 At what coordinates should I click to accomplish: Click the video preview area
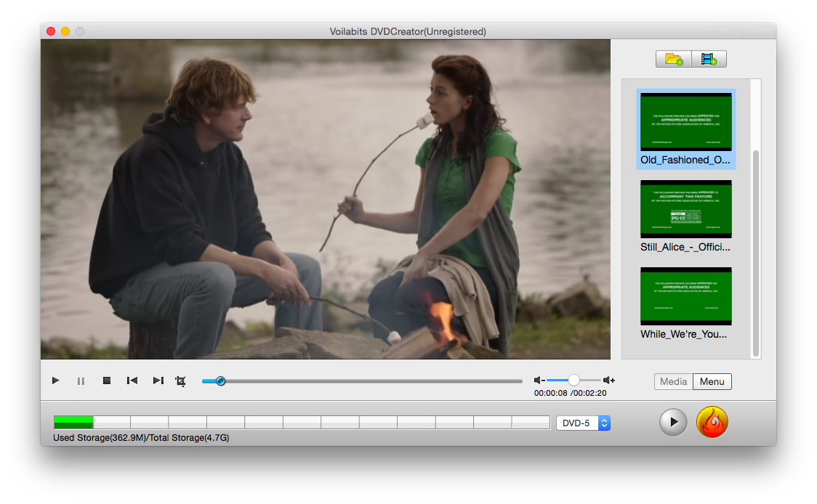326,200
